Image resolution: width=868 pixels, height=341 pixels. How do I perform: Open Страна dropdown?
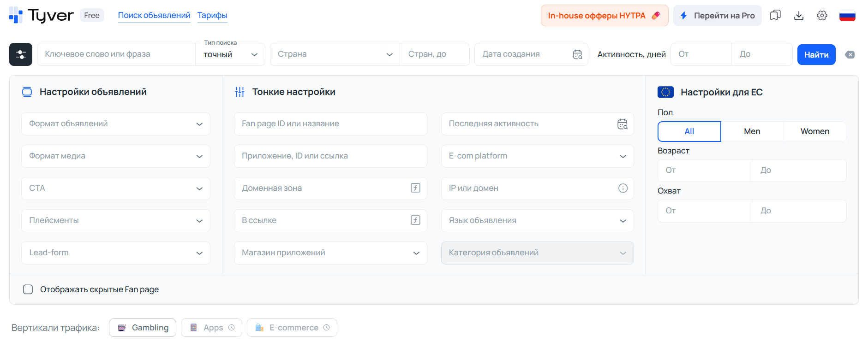click(x=335, y=54)
